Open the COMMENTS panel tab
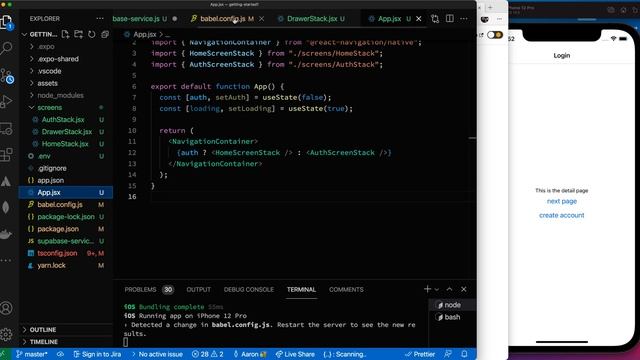The image size is (640, 360). click(346, 289)
